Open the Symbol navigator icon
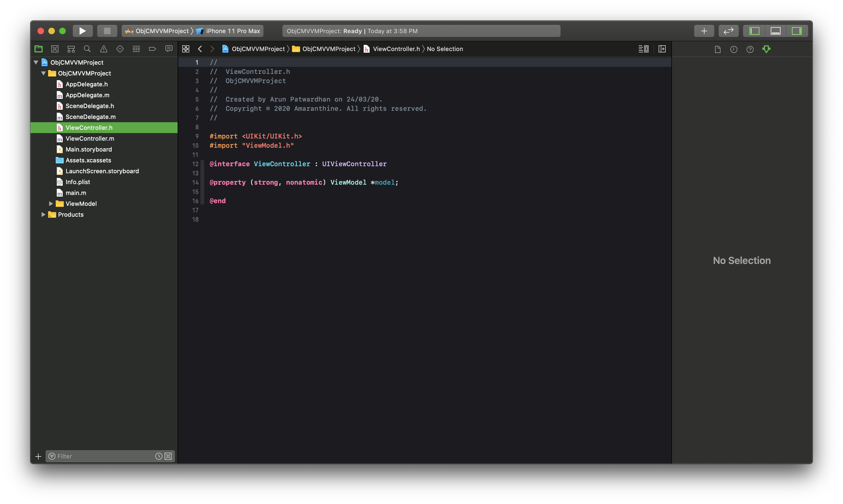The width and height of the screenshot is (843, 504). (71, 49)
